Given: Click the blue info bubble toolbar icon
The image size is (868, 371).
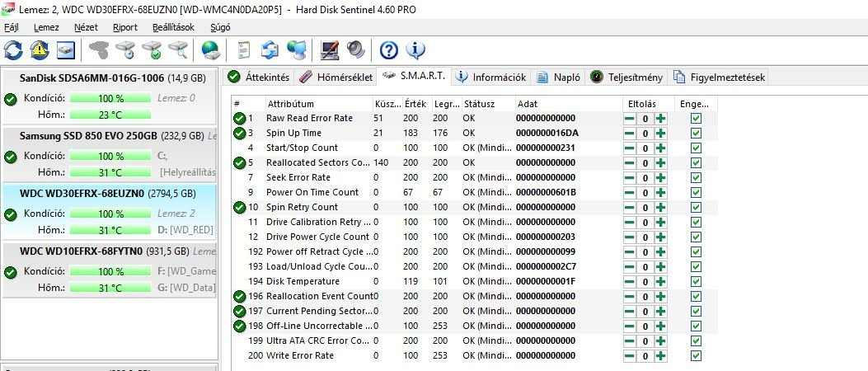Looking at the screenshot, I should click(x=415, y=50).
